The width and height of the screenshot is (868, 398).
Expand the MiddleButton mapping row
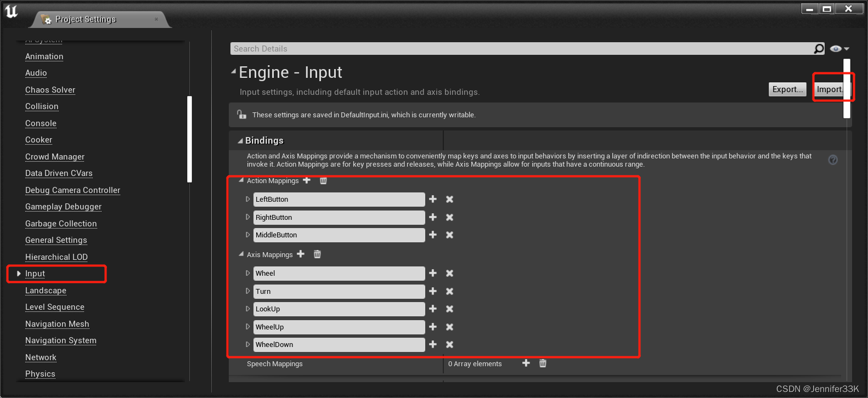[247, 235]
